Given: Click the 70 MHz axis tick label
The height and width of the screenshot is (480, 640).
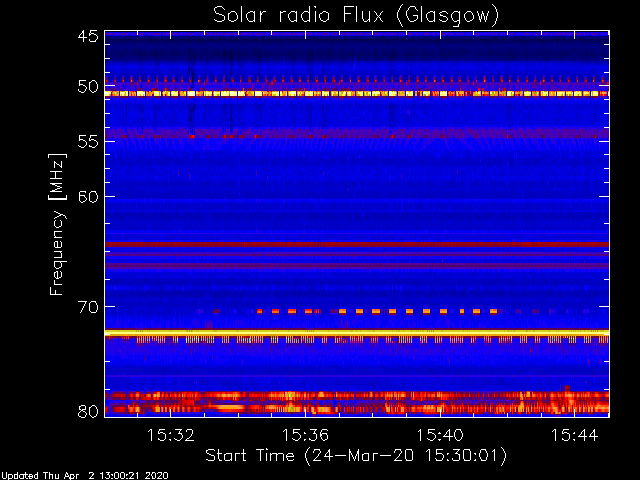Looking at the screenshot, I should [88, 307].
